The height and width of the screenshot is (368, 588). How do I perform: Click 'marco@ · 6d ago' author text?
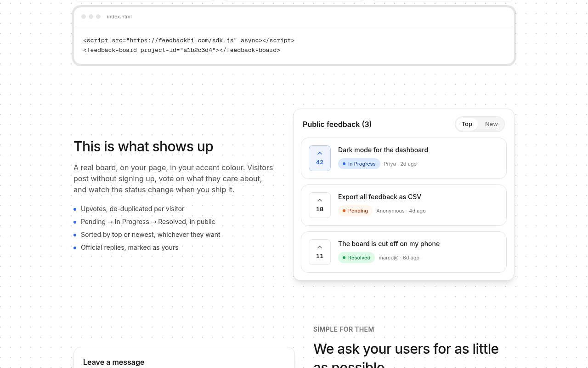(x=399, y=258)
